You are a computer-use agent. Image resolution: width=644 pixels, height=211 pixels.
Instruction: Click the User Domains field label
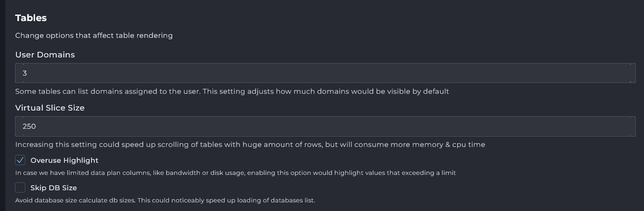[x=45, y=55]
